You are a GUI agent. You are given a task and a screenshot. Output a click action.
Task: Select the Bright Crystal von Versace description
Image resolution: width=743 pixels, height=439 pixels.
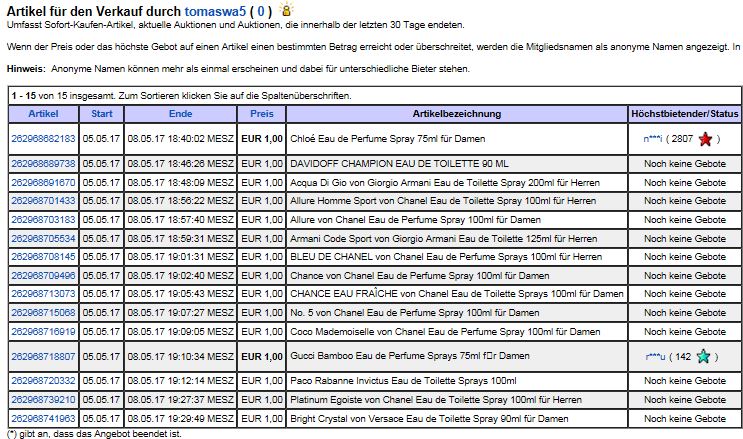coord(429,419)
